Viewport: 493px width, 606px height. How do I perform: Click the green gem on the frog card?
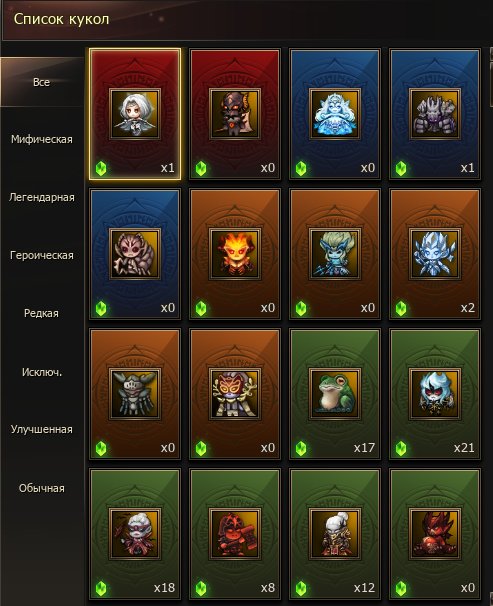pyautogui.click(x=301, y=448)
